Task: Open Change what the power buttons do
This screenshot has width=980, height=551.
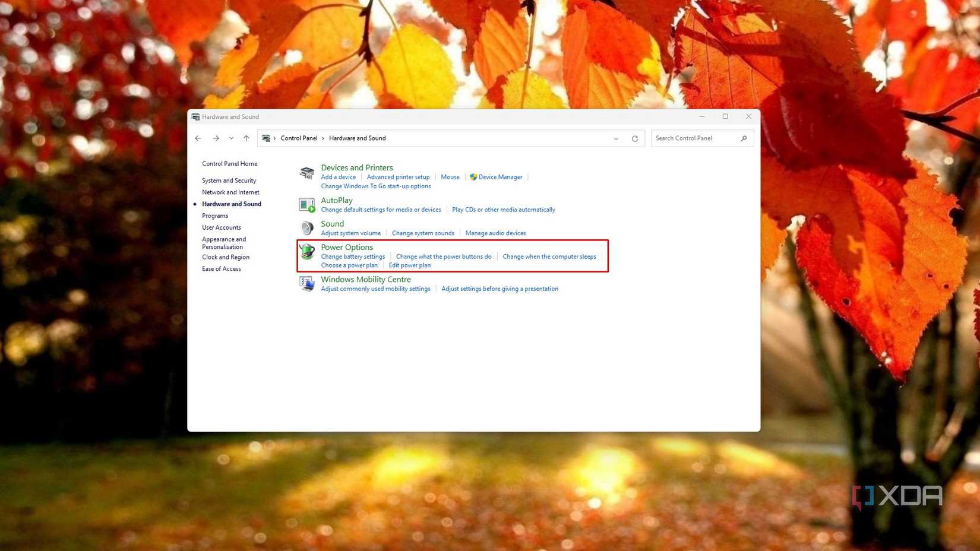Action: tap(444, 256)
